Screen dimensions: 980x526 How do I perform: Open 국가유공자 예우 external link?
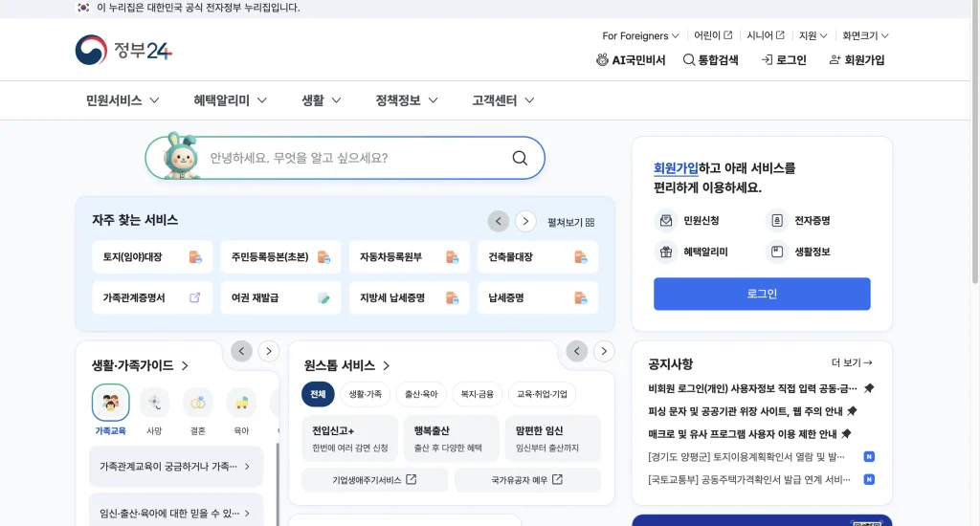527,480
